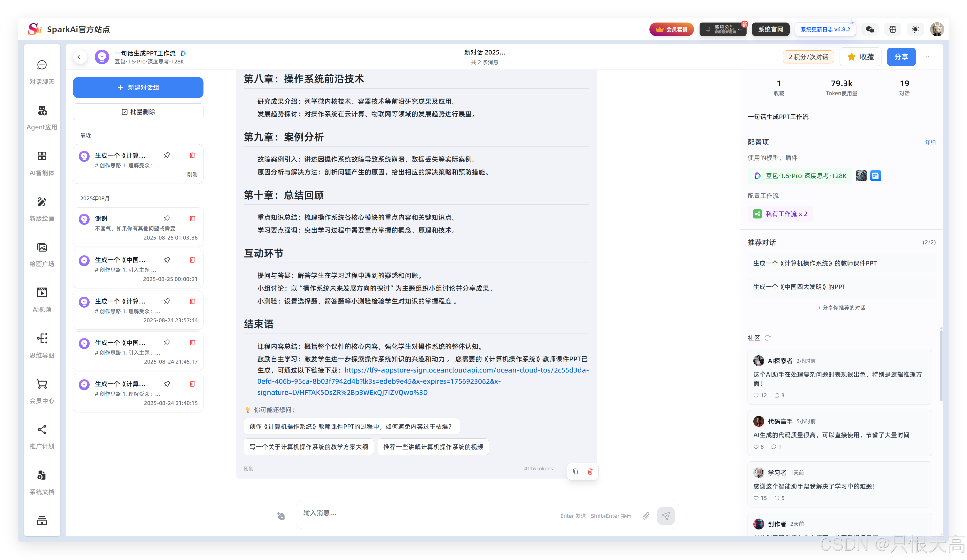Screen dimensions: 967x560
Task: Open 对话聊天 in the sidebar
Action: click(42, 72)
